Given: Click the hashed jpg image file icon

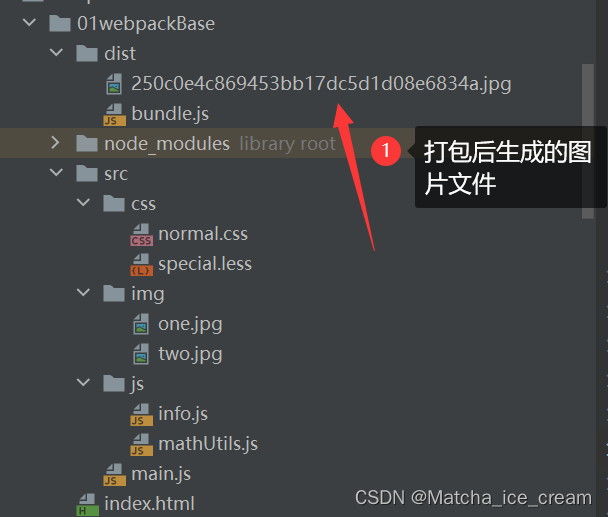Looking at the screenshot, I should [114, 84].
